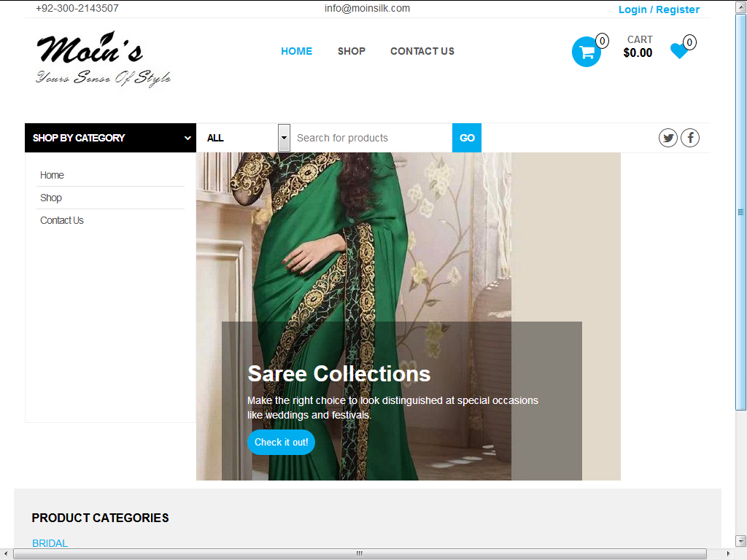This screenshot has height=560, width=747.
Task: Select Contact Us in the category sidebar
Action: (x=62, y=220)
